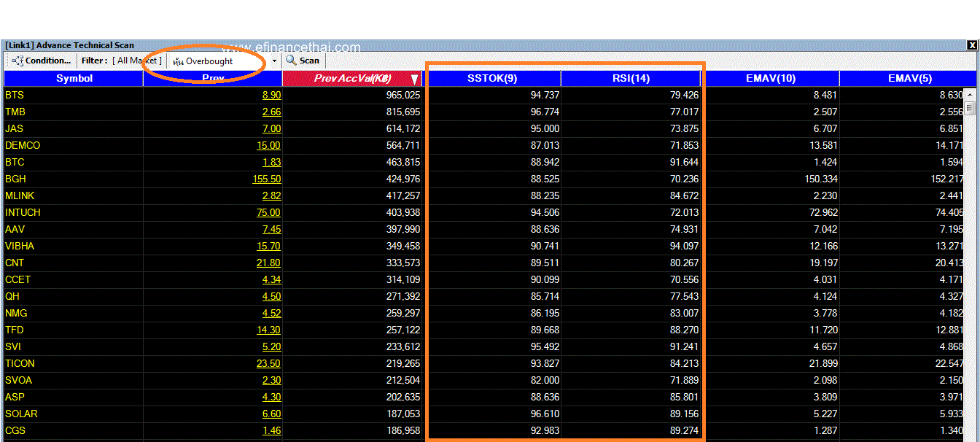Image resolution: width=980 pixels, height=442 pixels.
Task: Sort by the RSI(14) column header
Action: pos(631,78)
